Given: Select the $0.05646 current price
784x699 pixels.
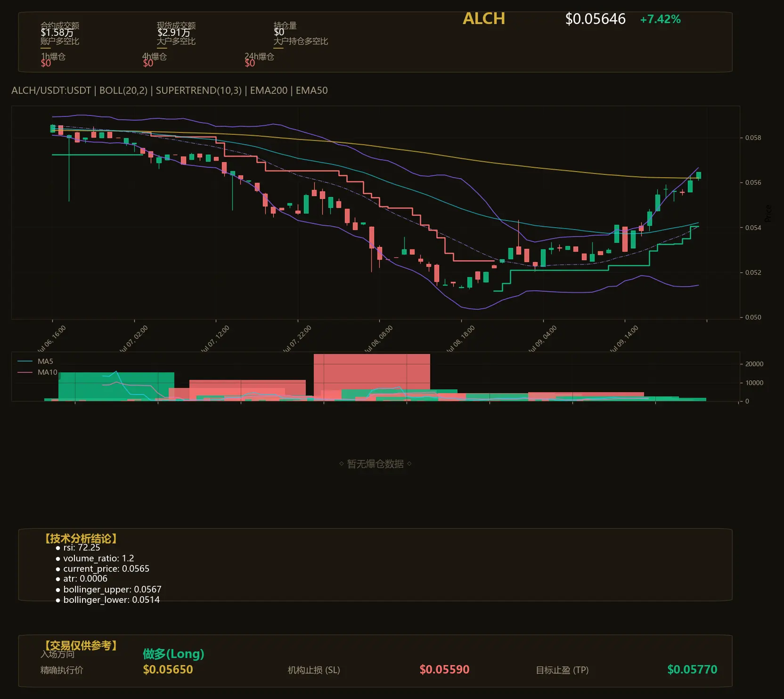Looking at the screenshot, I should (x=596, y=19).
